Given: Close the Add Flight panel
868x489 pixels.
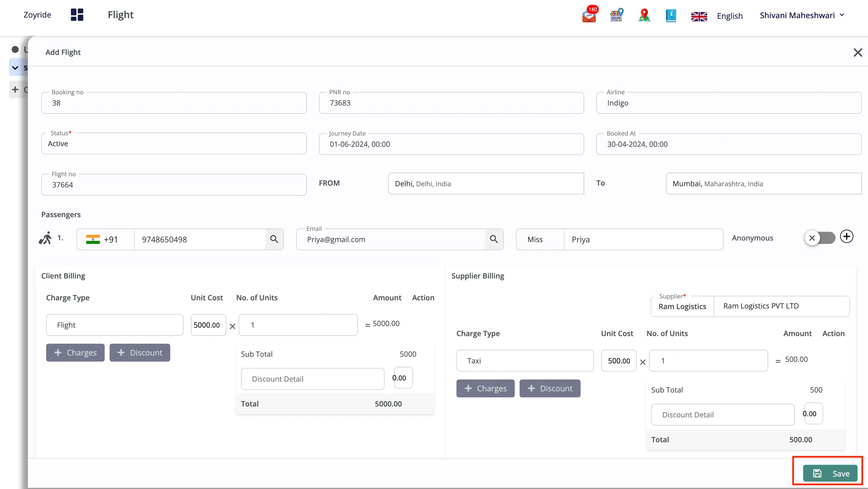Looking at the screenshot, I should click(x=858, y=52).
